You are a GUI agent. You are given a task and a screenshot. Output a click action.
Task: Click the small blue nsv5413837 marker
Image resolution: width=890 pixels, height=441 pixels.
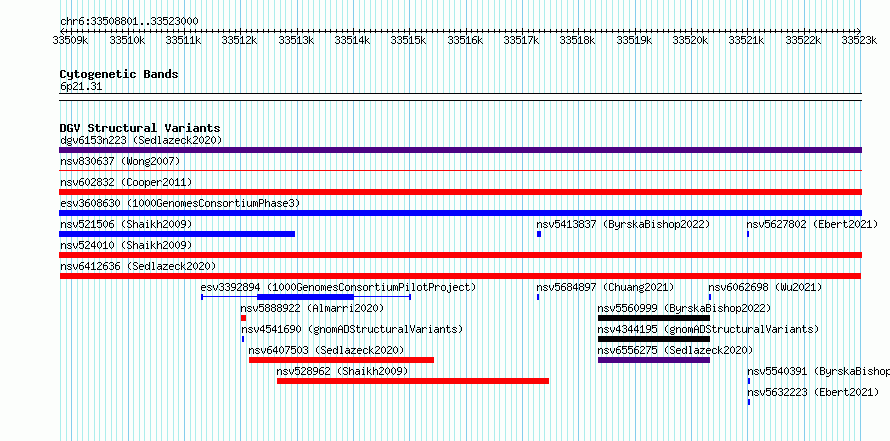click(x=539, y=234)
